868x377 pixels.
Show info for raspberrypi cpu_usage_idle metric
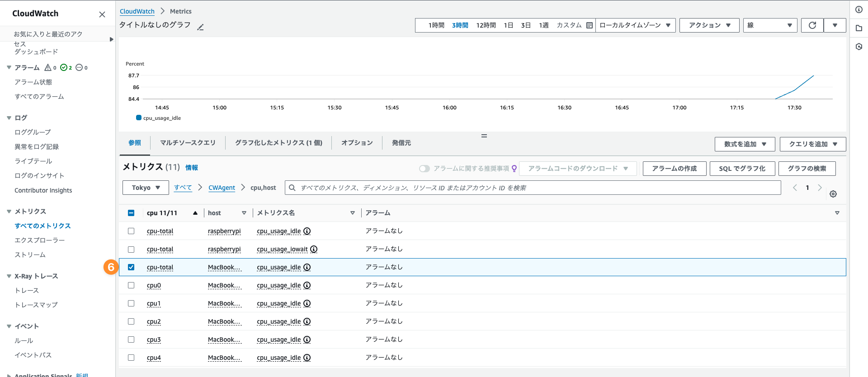point(307,231)
